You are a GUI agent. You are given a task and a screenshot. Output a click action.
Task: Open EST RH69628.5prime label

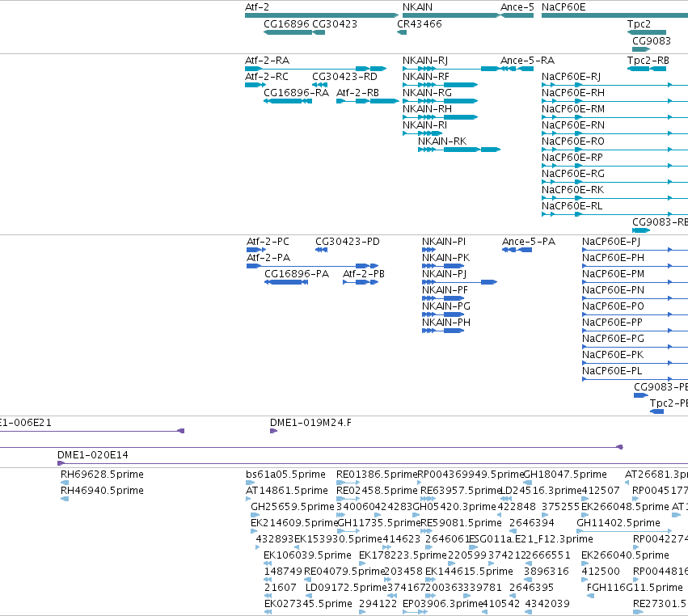(x=102, y=475)
